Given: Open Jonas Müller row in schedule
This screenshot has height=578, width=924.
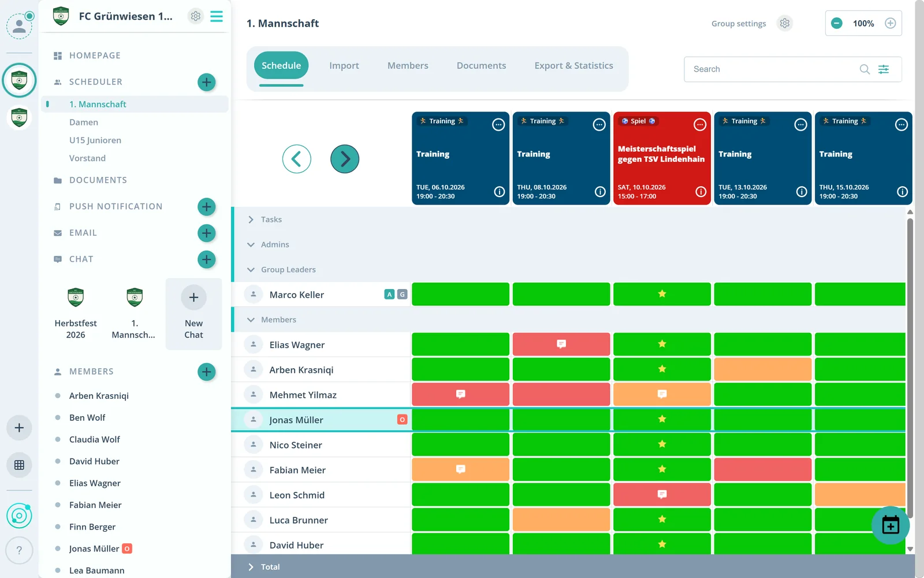Looking at the screenshot, I should 321,420.
